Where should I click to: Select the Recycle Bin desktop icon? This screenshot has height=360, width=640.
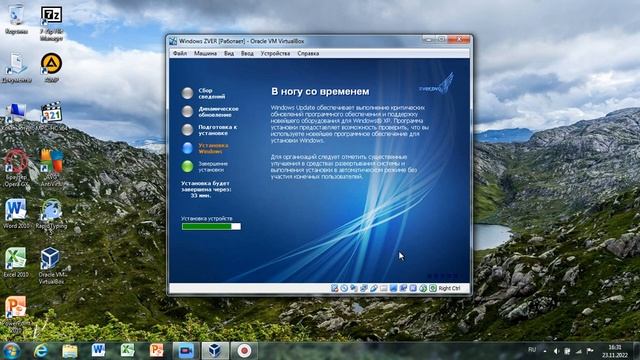click(x=16, y=20)
